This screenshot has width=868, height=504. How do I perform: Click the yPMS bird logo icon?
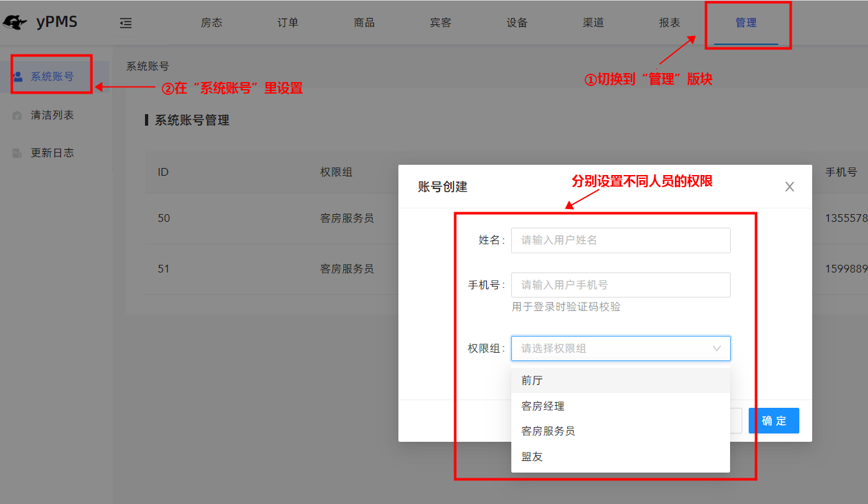point(15,23)
